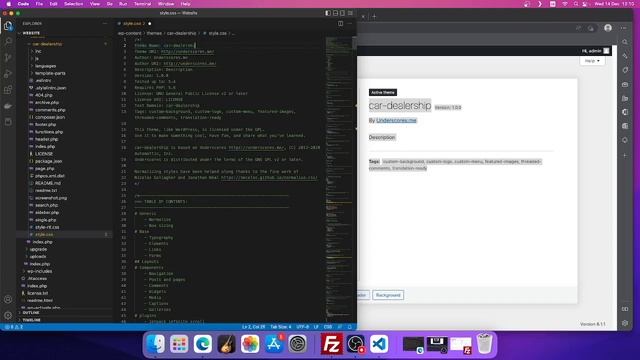640x360 pixels.
Task: Open the Source Control view in the activity bar
Action: coord(8,57)
